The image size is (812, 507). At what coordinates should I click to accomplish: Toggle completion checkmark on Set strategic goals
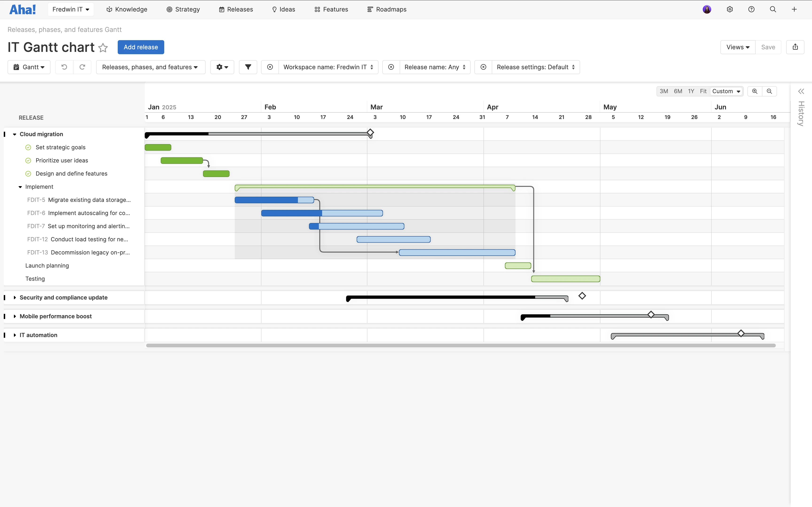tap(28, 147)
